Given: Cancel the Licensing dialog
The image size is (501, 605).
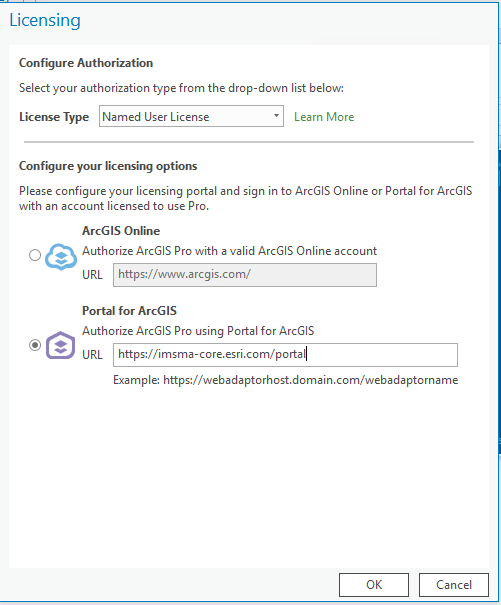Looking at the screenshot, I should pyautogui.click(x=454, y=585).
